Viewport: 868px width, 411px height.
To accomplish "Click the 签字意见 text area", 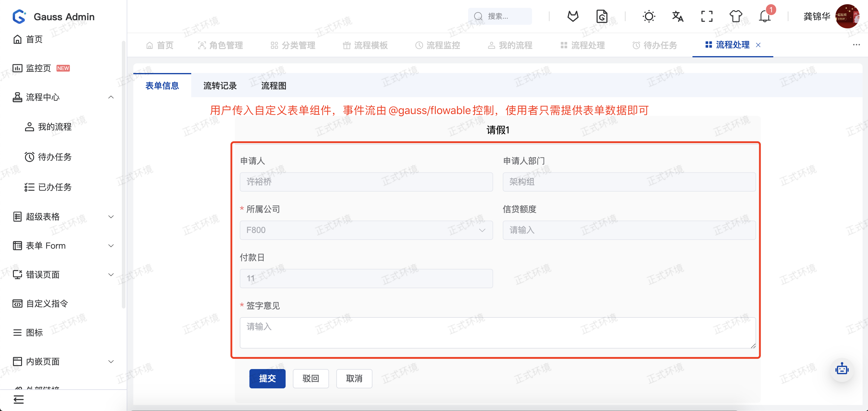I will 497,333.
